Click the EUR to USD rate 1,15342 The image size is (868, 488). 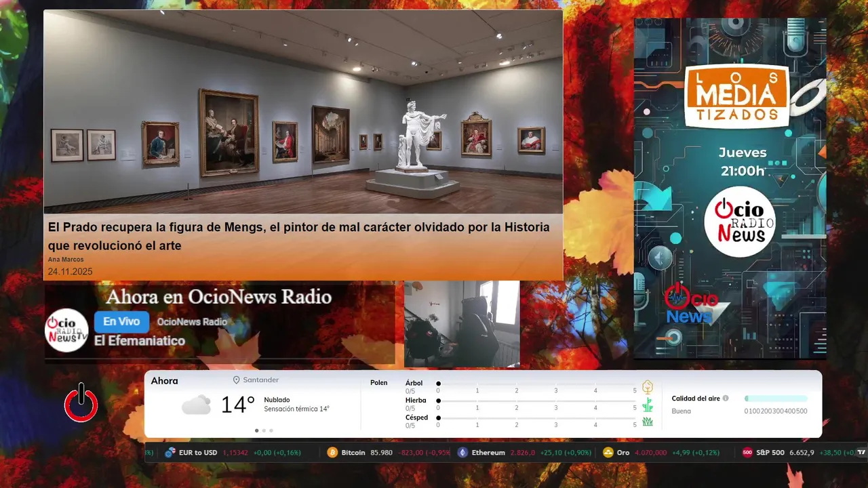tap(235, 453)
